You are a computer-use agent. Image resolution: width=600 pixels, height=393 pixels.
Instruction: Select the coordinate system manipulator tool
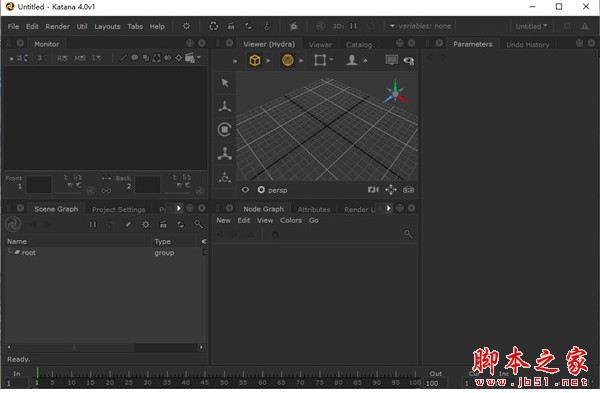(x=225, y=177)
